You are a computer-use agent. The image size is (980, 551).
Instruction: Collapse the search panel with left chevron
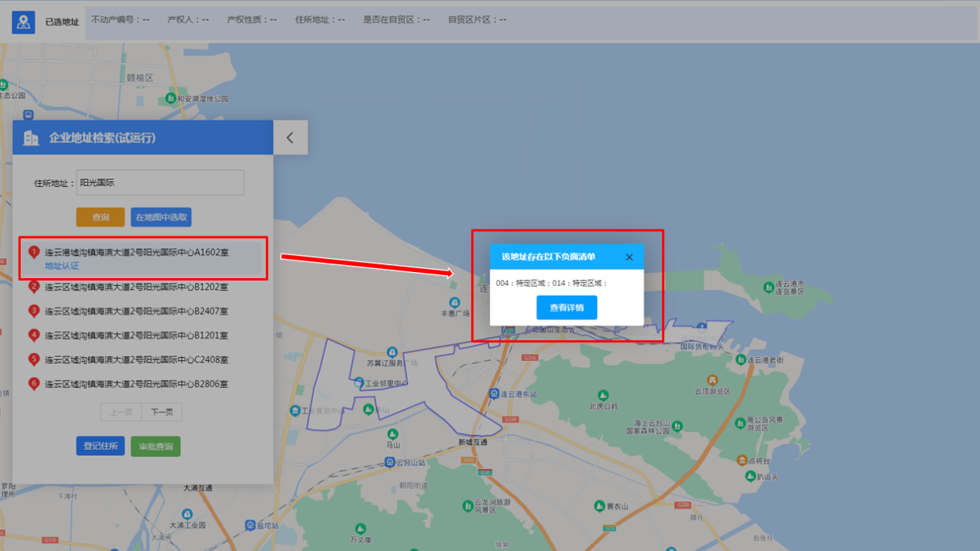(x=290, y=138)
